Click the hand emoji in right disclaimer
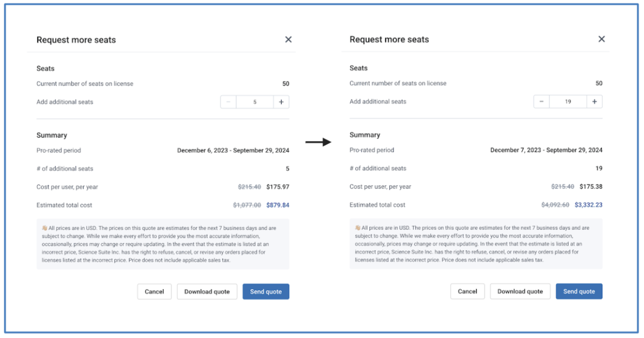Viewport: 644px width, 338px height. [358, 227]
